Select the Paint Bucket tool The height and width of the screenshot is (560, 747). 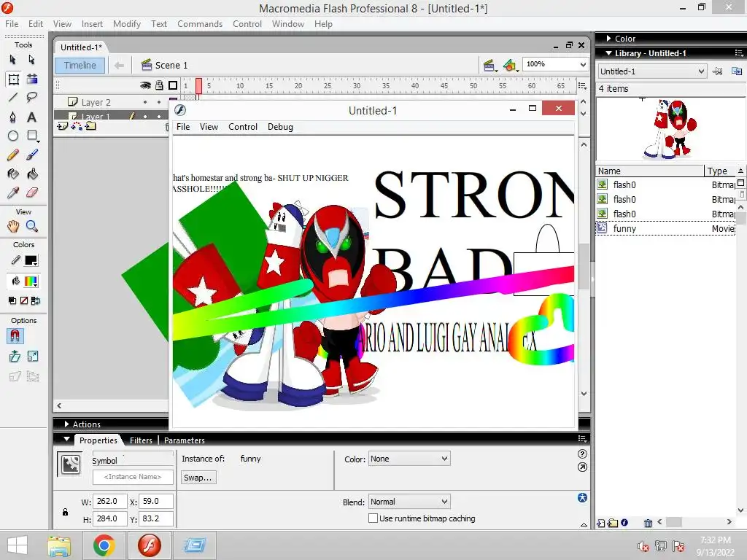tap(32, 174)
